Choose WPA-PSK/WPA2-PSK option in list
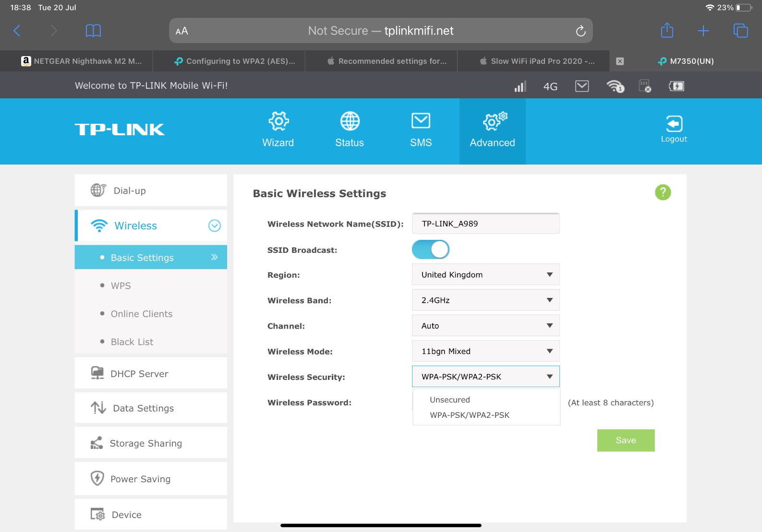The width and height of the screenshot is (762, 532). [x=486, y=415]
